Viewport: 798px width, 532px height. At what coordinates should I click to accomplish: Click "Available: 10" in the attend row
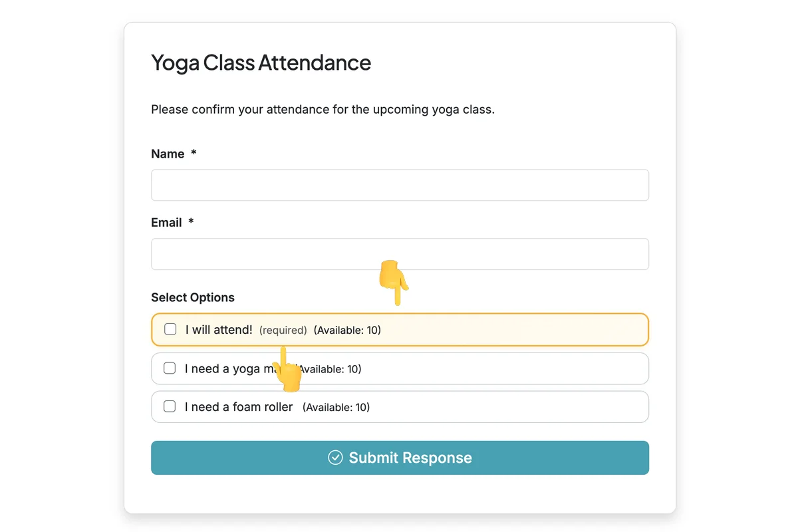(347, 330)
